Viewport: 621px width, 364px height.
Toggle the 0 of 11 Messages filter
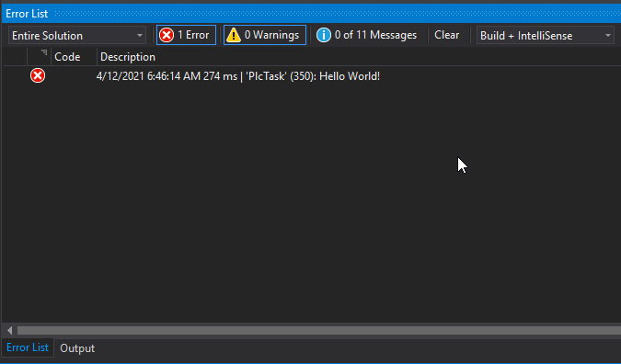pyautogui.click(x=366, y=35)
